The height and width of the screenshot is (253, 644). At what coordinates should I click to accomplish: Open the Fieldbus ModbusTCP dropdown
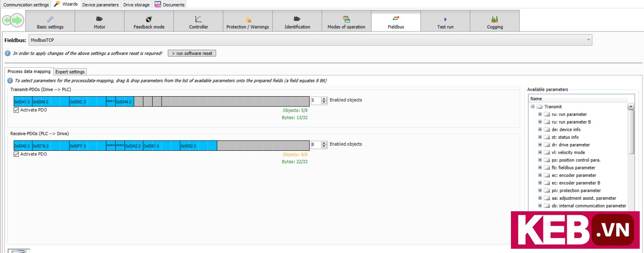(310, 40)
